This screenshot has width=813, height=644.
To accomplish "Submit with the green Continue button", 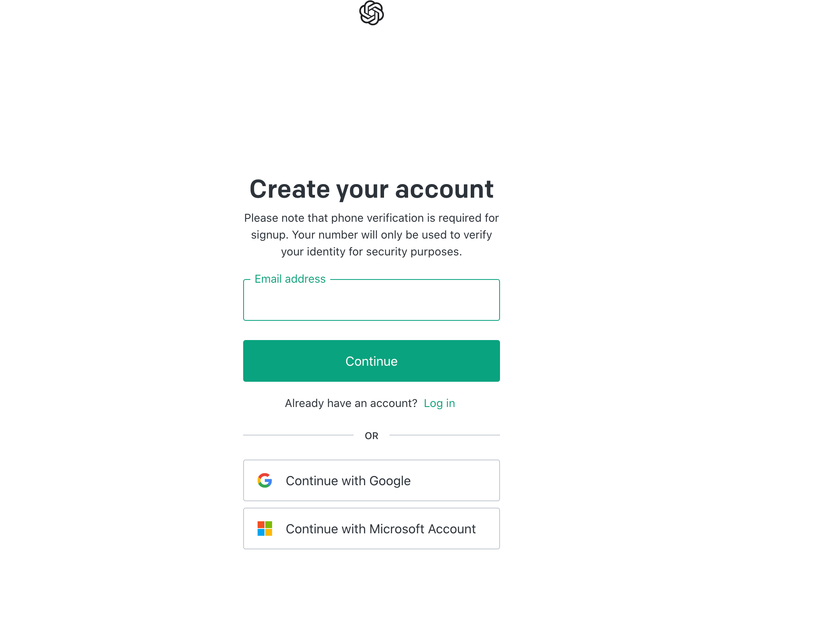I will tap(371, 361).
